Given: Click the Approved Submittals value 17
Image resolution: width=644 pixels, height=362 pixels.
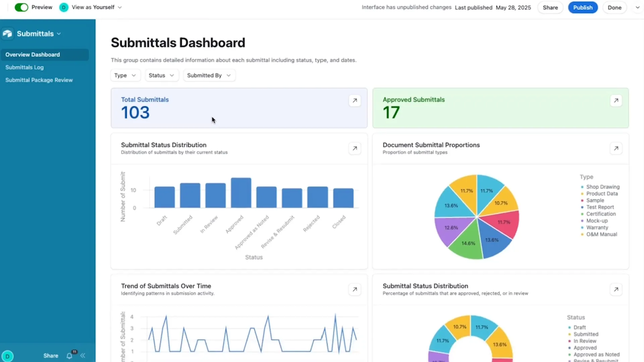Looking at the screenshot, I should click(391, 113).
